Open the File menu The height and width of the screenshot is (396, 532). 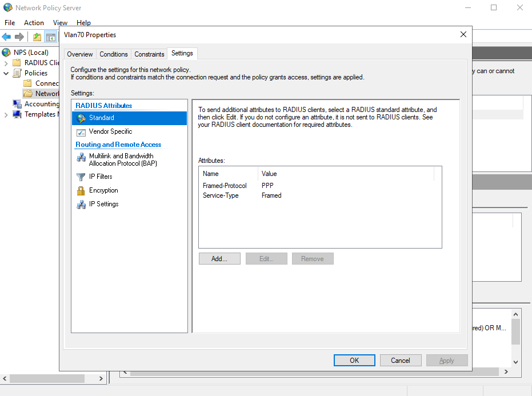10,23
